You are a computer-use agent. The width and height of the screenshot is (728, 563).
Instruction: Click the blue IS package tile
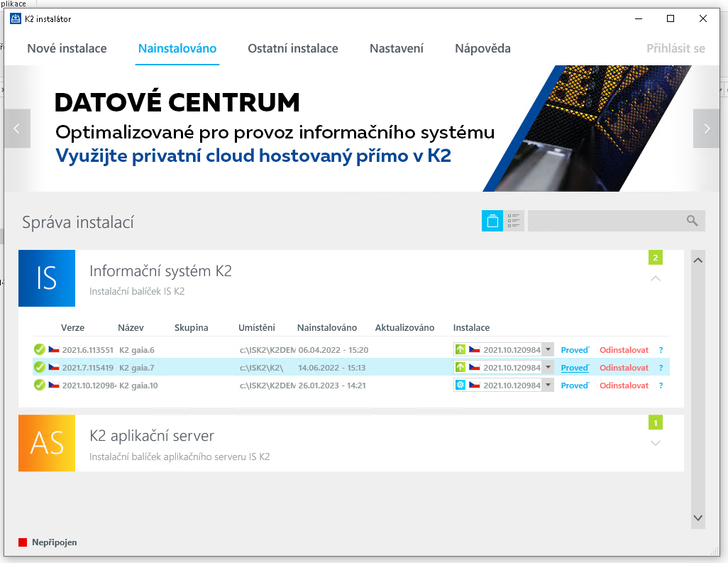(x=47, y=278)
